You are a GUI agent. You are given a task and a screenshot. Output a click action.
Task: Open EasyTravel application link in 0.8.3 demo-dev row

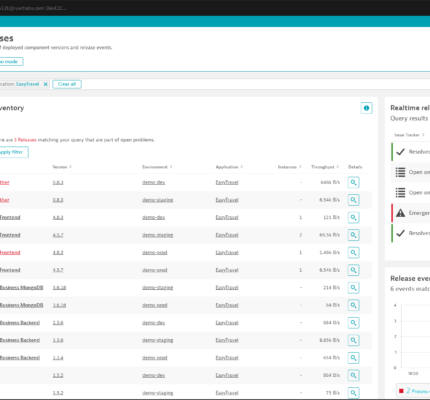(x=227, y=182)
